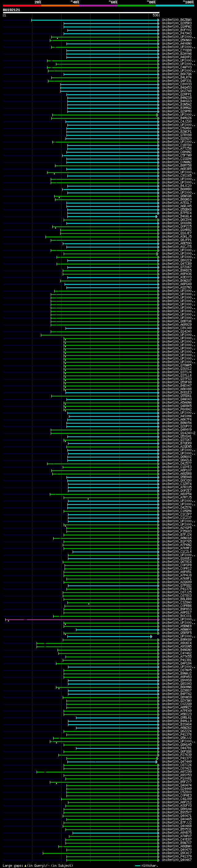Select hit label UniRef100_B3N5A2
Screen dimensions: 197x868
tap(177, 104)
